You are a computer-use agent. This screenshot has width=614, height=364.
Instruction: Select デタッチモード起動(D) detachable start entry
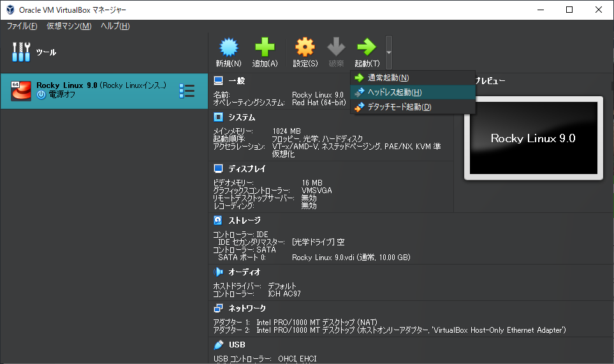pos(413,107)
